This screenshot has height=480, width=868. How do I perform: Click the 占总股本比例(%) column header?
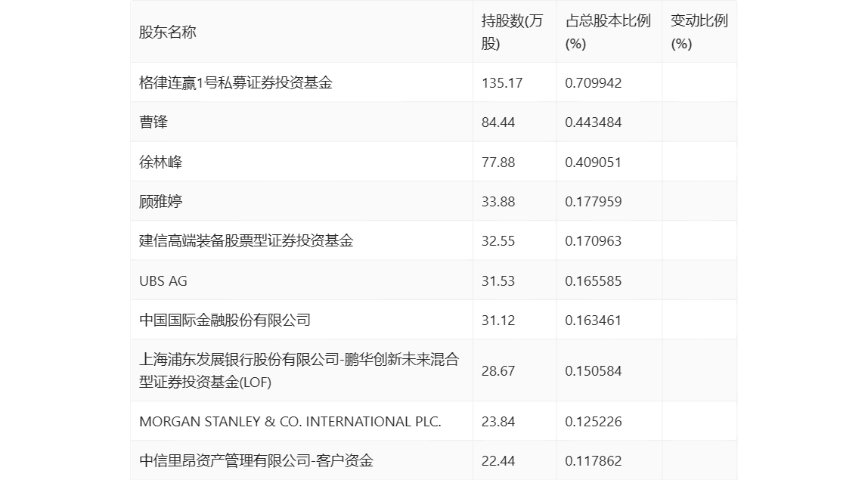[x=608, y=32]
